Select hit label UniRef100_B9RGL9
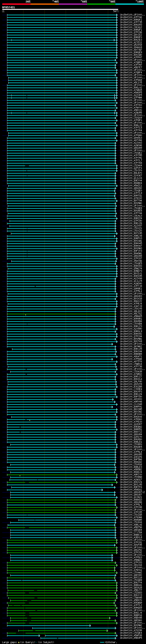Viewport: 146px width, 644px height. point(131,331)
